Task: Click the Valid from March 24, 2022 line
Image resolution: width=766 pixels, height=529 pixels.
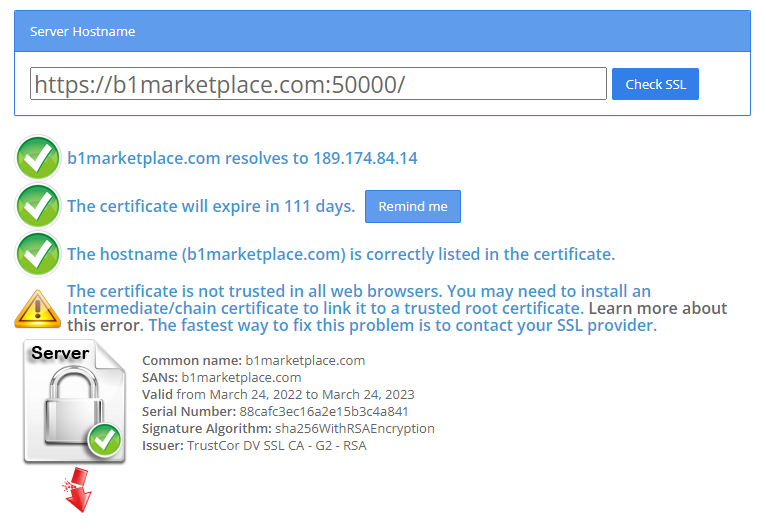Action: click(278, 394)
